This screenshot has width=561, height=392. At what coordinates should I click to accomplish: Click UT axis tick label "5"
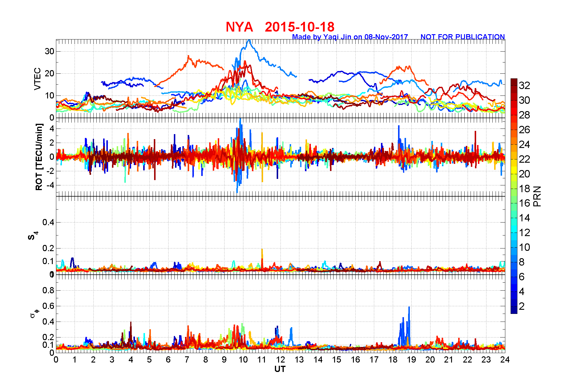pyautogui.click(x=149, y=360)
